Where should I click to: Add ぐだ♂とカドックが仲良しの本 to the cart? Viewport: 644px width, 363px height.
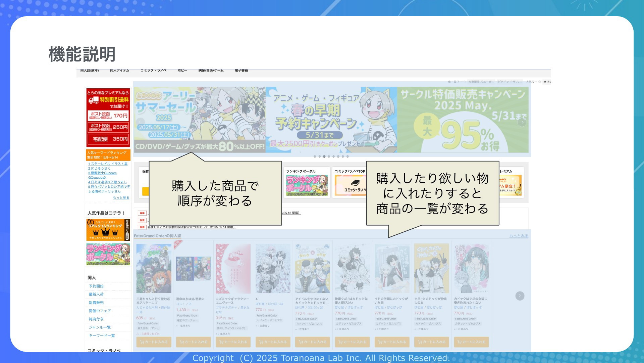coord(432,342)
